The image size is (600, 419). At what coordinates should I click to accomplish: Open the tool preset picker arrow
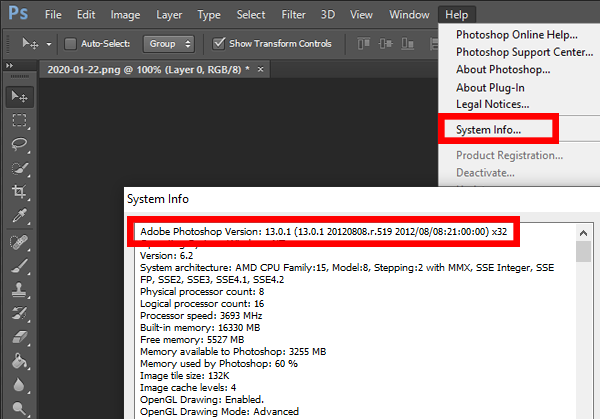click(x=49, y=44)
